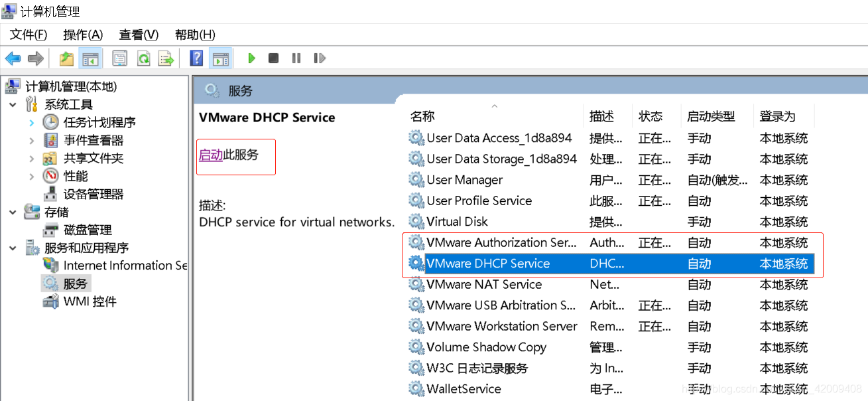Click the Up one level folder icon
868x401 pixels.
point(66,58)
